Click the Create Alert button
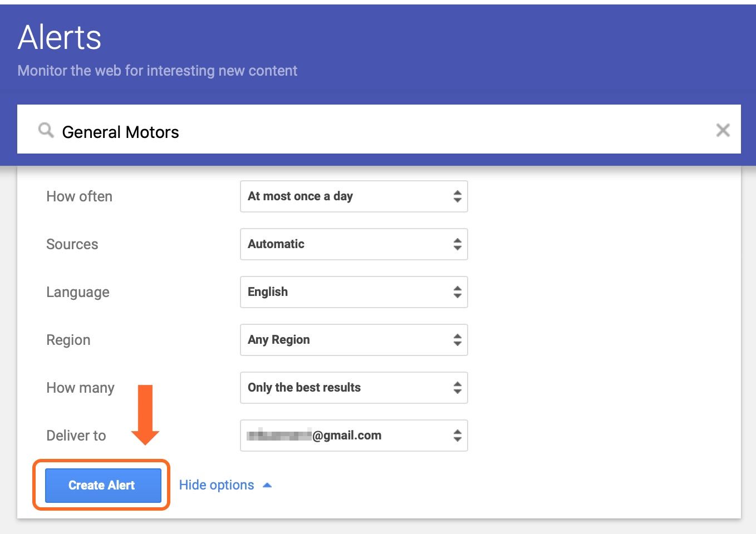The image size is (756, 534). pos(102,485)
